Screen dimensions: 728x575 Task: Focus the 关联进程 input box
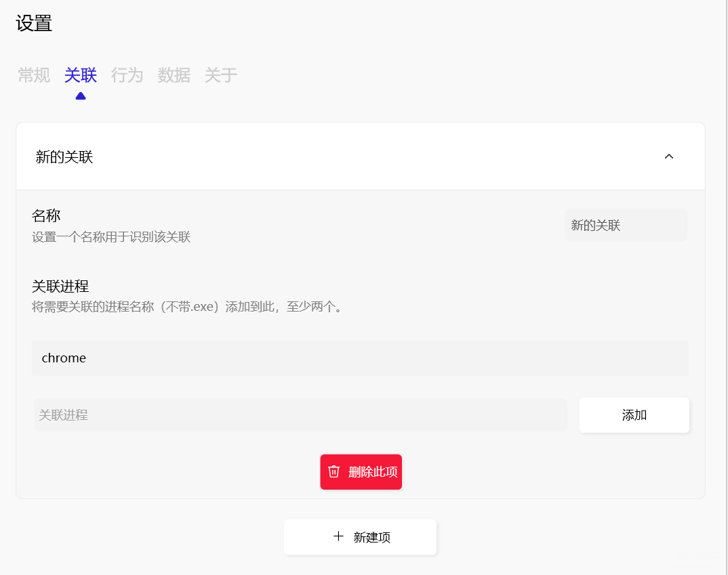tap(300, 414)
